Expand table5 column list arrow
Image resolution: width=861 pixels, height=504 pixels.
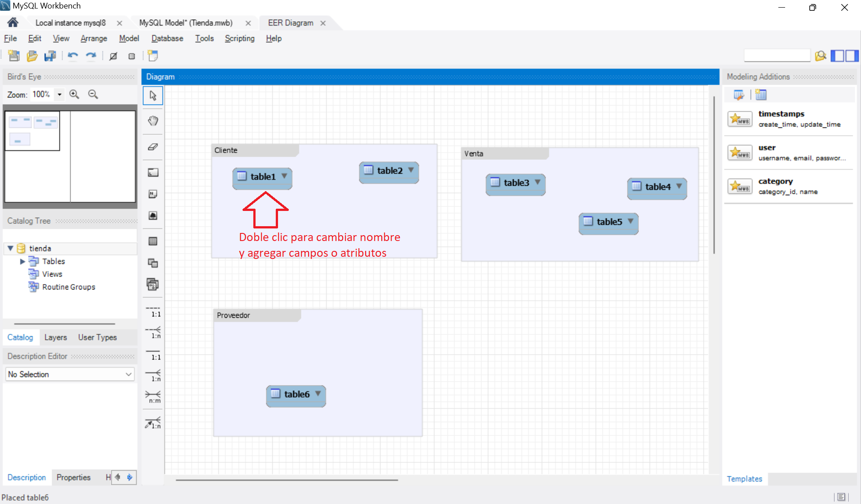tap(631, 221)
